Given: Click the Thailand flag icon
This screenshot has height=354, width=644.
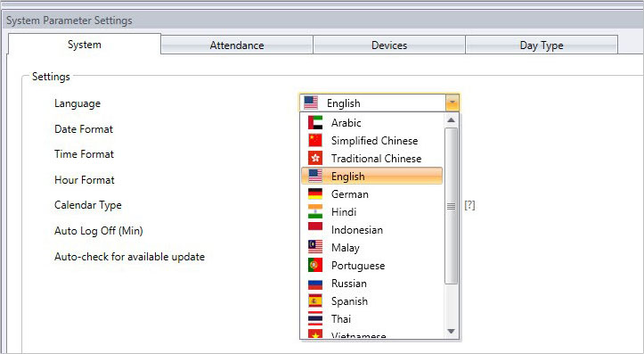Looking at the screenshot, I should coord(315,318).
